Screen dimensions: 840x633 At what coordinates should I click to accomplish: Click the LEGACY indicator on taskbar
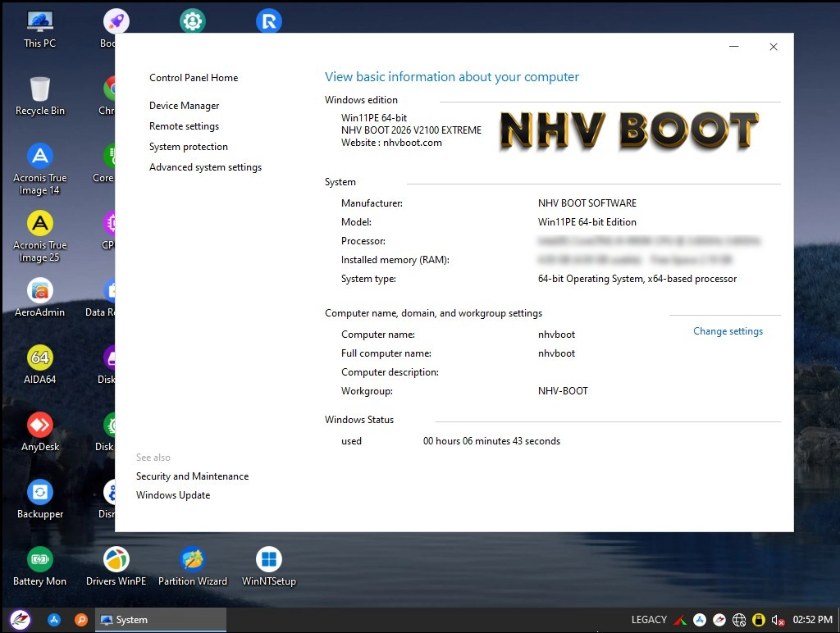pos(649,620)
